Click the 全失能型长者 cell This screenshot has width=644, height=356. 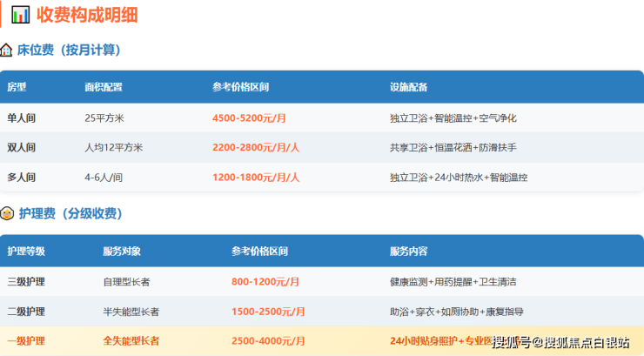(131, 341)
